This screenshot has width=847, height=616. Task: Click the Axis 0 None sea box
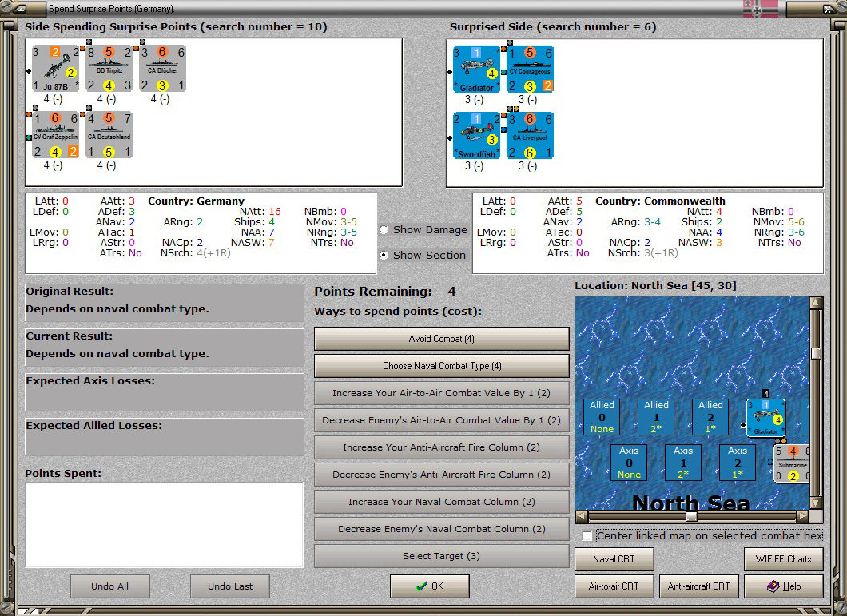[629, 463]
